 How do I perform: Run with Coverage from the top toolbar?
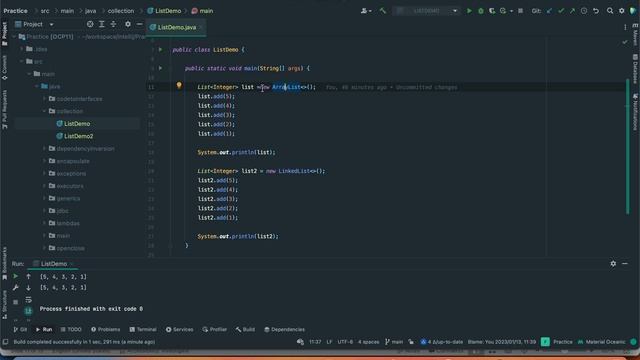click(x=492, y=11)
